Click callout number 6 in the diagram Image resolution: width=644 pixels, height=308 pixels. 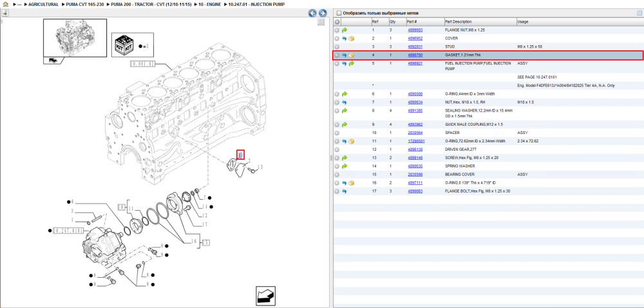[x=72, y=202]
